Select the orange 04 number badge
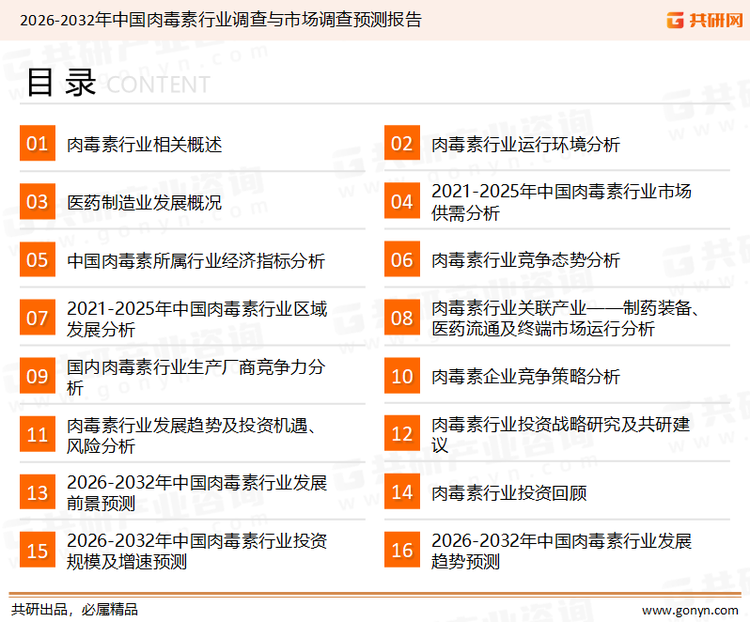Viewport: 750px width, 622px height. (402, 202)
